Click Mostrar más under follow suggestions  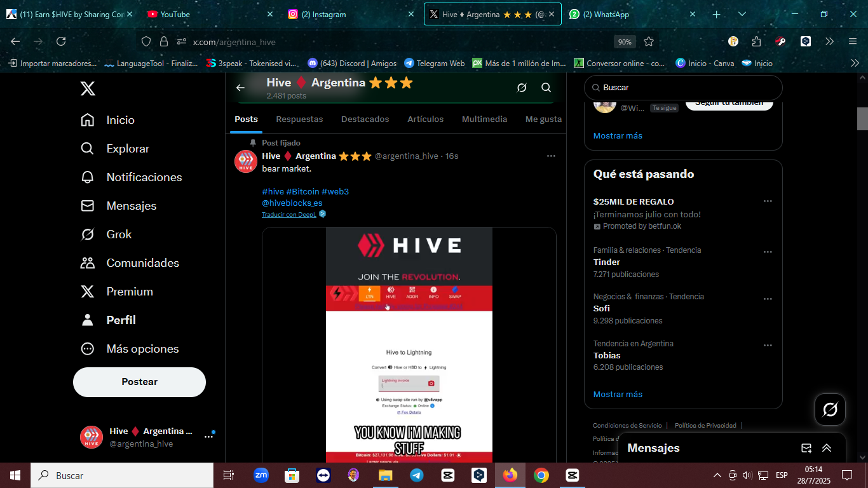[x=618, y=135]
